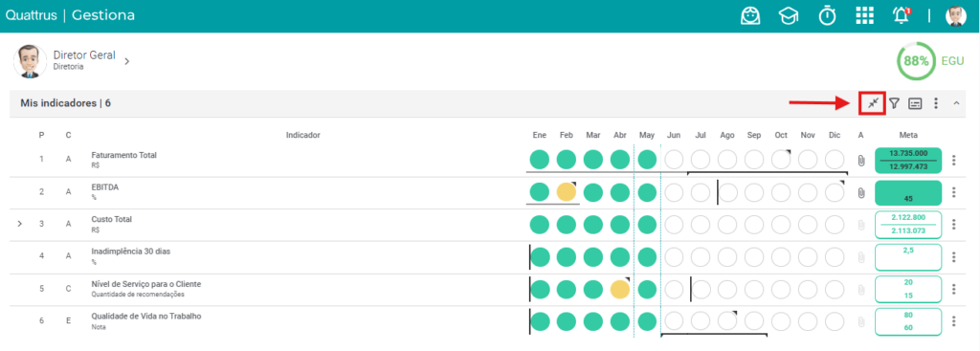Click the 88% EGU progress ring

[x=916, y=61]
